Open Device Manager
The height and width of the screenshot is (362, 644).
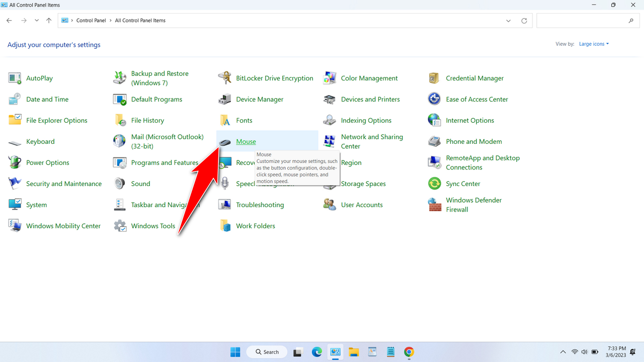coord(260,99)
